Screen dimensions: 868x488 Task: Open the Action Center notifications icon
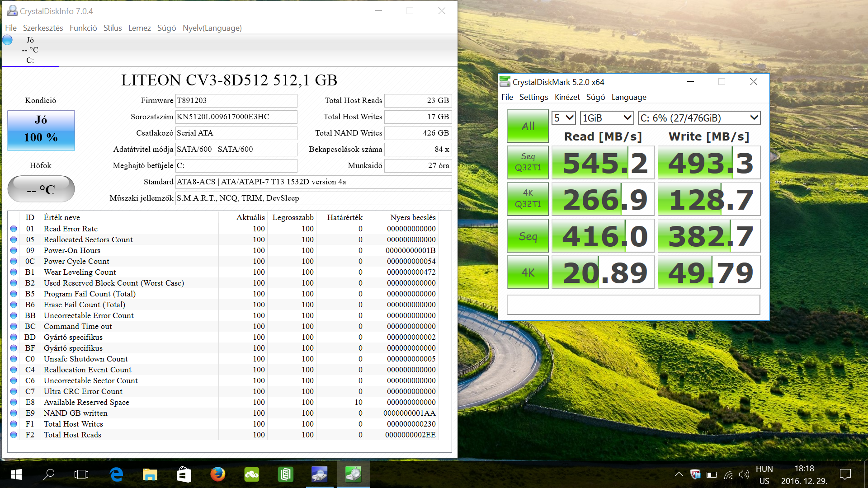(845, 474)
